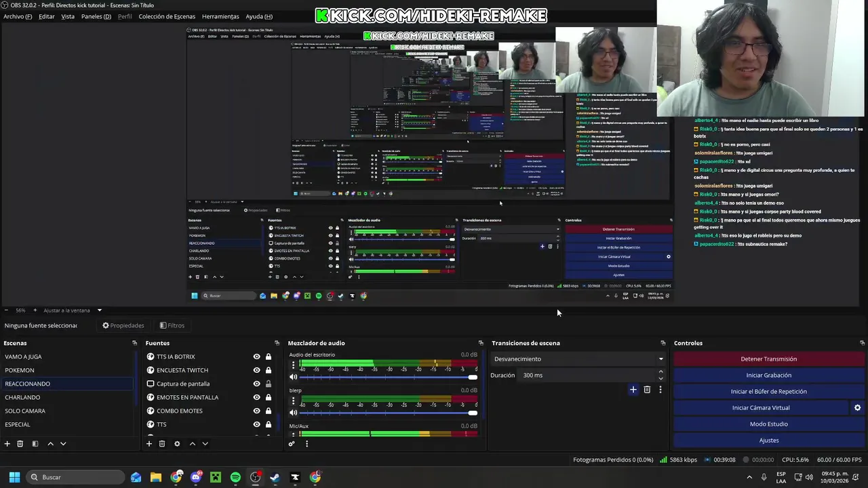The image size is (868, 488).
Task: Undock the Controles panel
Action: pyautogui.click(x=862, y=343)
